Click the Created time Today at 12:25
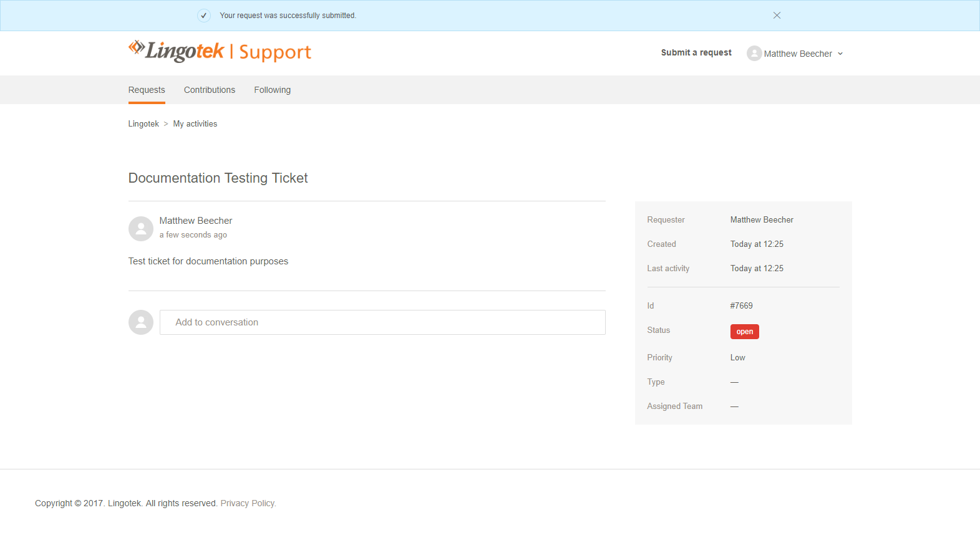The width and height of the screenshot is (980, 548). pos(757,244)
